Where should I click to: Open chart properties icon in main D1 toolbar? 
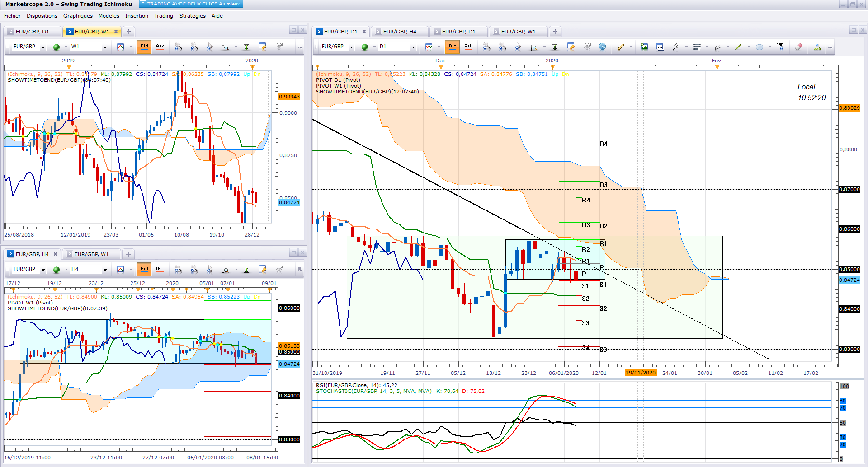click(x=571, y=47)
